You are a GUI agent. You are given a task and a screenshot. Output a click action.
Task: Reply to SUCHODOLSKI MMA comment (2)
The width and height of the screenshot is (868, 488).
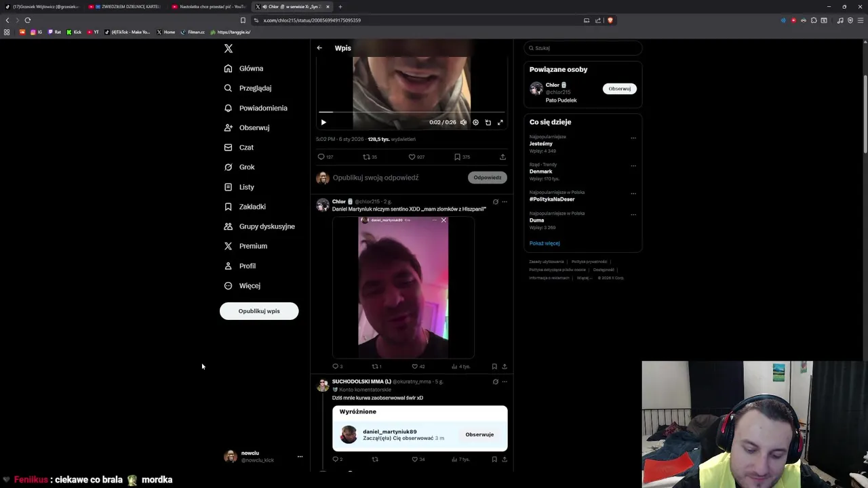coord(337,460)
